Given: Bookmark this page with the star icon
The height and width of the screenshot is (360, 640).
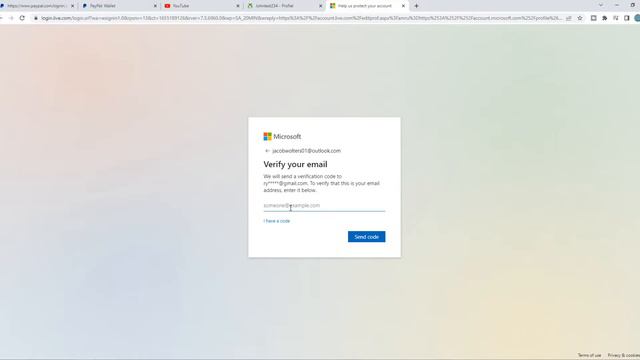Looking at the screenshot, I should click(580, 18).
